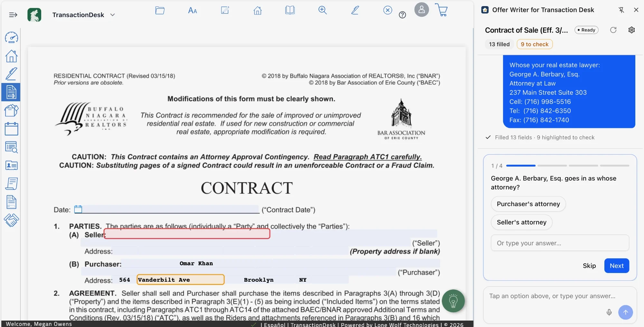Open Offer Writer settings gear
The width and height of the screenshot is (644, 327).
tap(631, 30)
